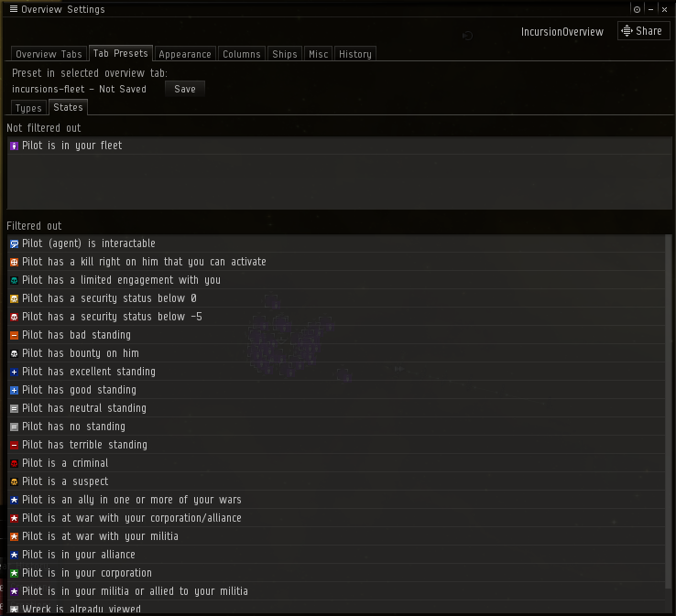Select 'Pilot has bounty on him' row
The width and height of the screenshot is (676, 616).
(x=336, y=353)
